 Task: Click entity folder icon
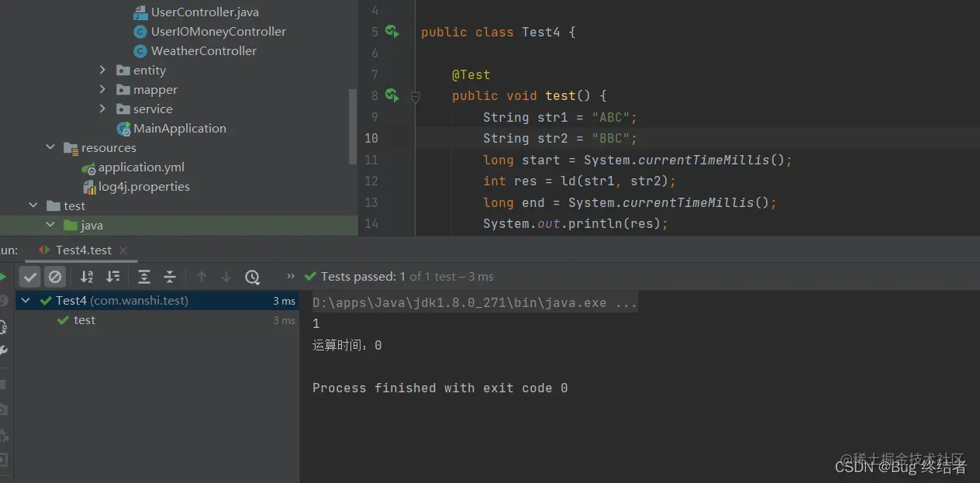pyautogui.click(x=123, y=71)
